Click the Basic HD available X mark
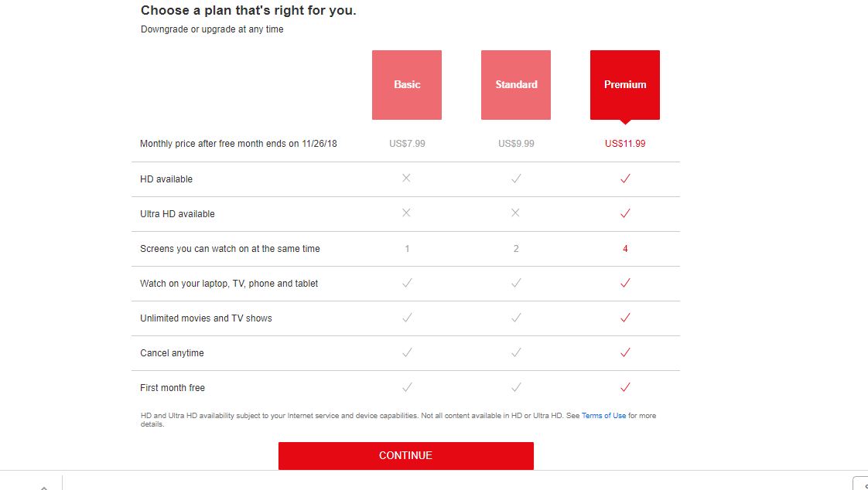Screen dimensions: 868x490 pyautogui.click(x=406, y=178)
